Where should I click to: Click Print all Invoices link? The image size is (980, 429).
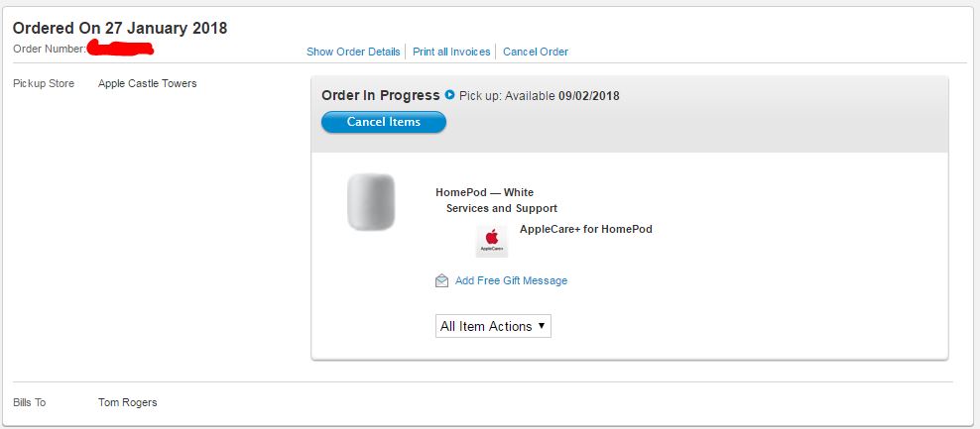(x=451, y=52)
